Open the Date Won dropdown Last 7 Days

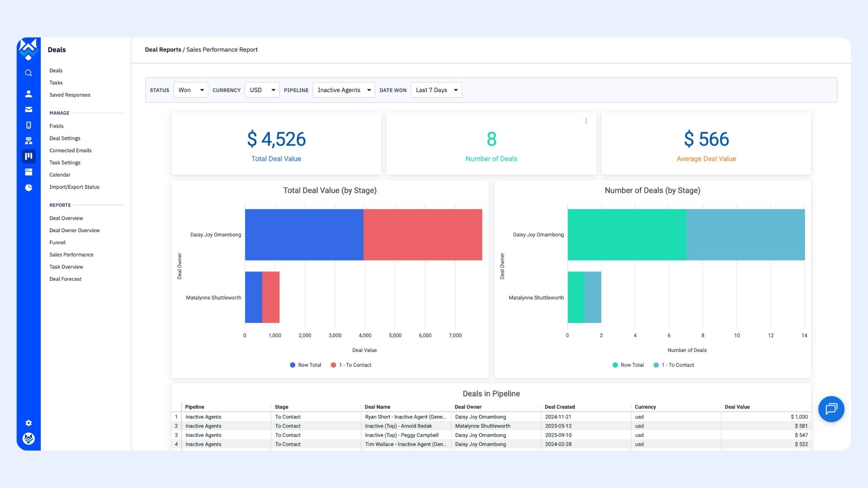click(435, 90)
